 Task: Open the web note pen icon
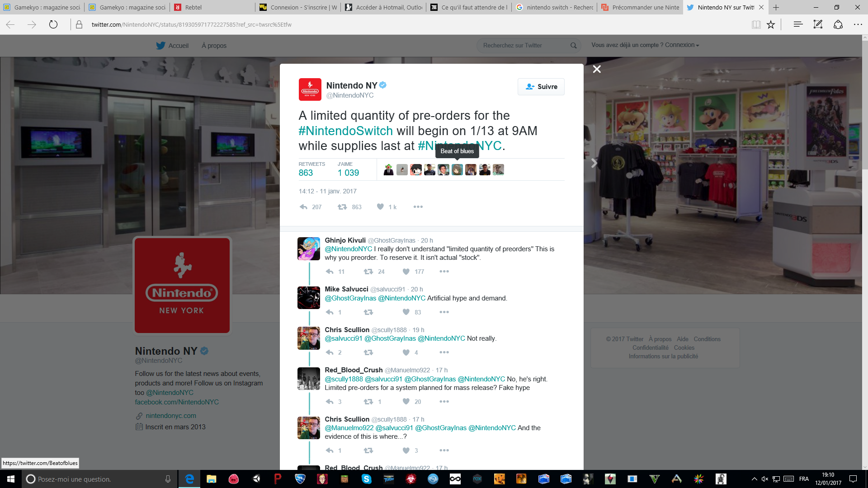(818, 24)
